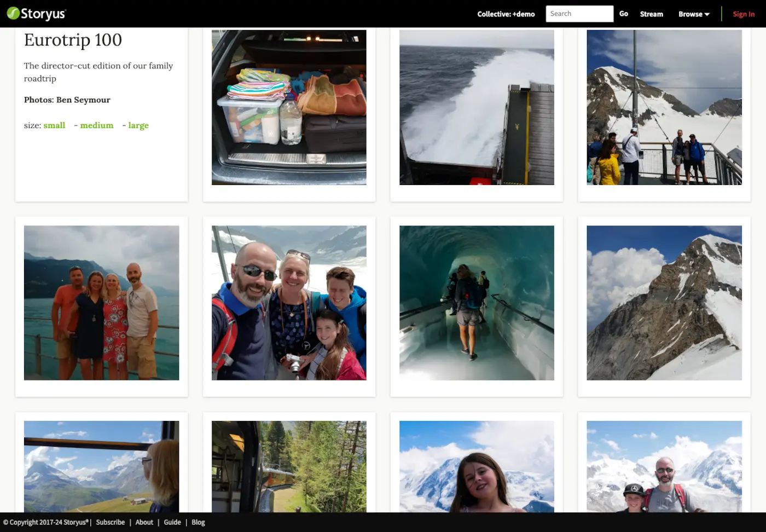Image resolution: width=766 pixels, height=532 pixels.
Task: Open the man and boy mountain photo
Action: click(664, 466)
